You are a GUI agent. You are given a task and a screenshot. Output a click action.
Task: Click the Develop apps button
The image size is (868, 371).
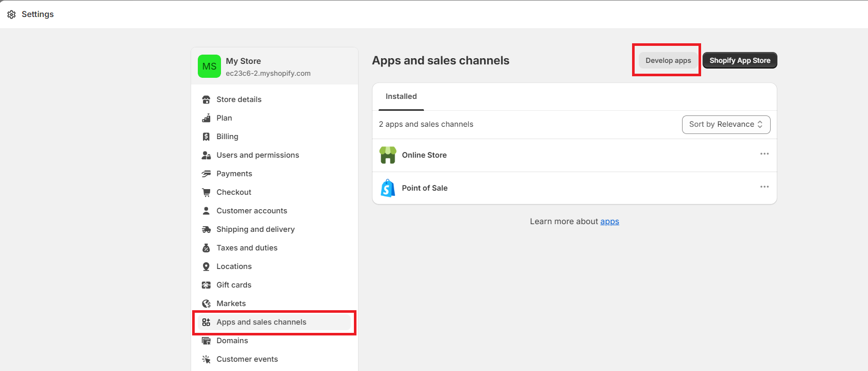click(x=668, y=60)
